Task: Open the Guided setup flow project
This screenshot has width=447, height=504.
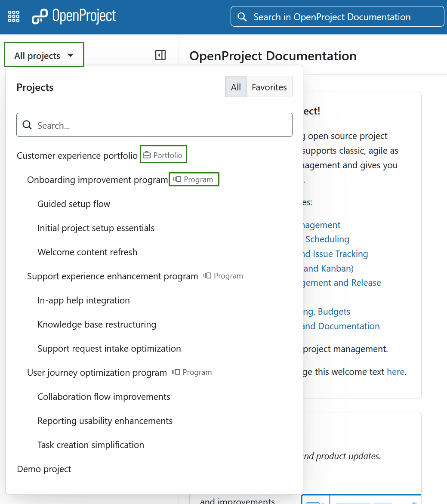Action: click(x=73, y=204)
